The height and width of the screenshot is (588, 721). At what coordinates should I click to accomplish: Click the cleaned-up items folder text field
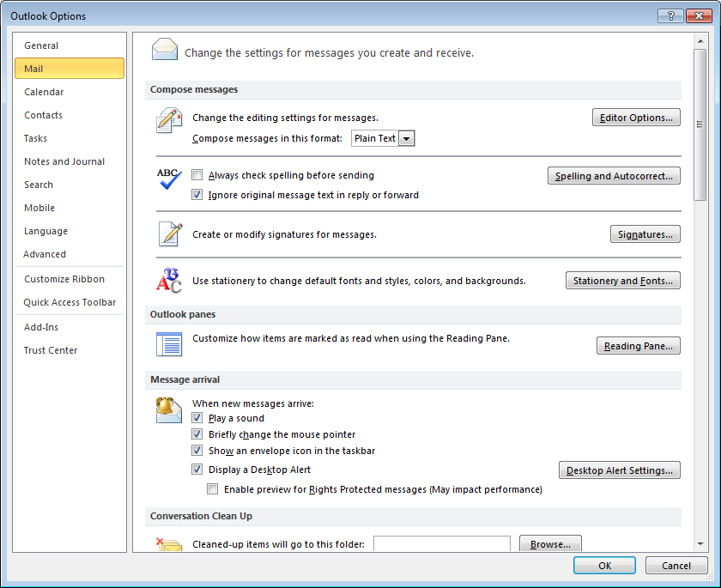442,543
